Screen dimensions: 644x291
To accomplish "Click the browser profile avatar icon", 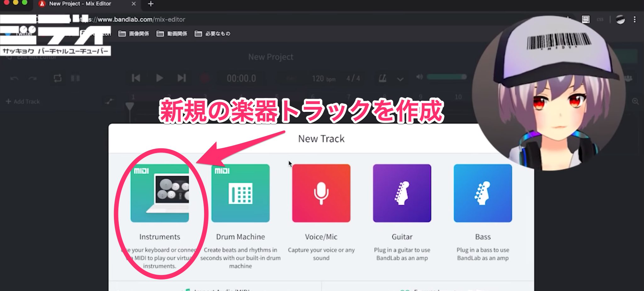I will (620, 19).
